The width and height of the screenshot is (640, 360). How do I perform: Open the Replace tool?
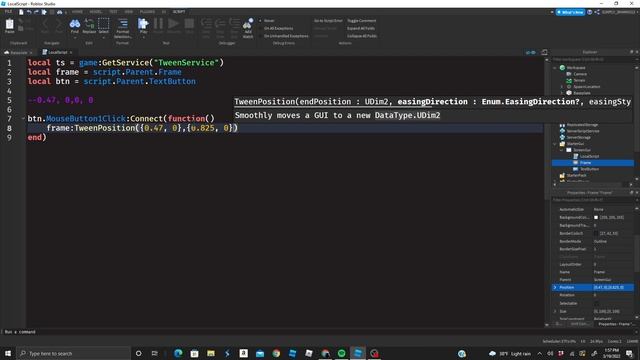(89, 25)
